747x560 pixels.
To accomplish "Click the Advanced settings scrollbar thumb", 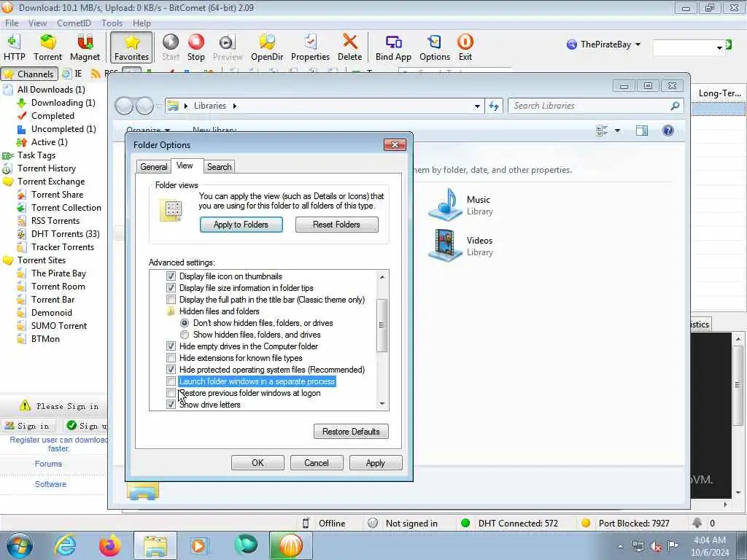I will [382, 325].
